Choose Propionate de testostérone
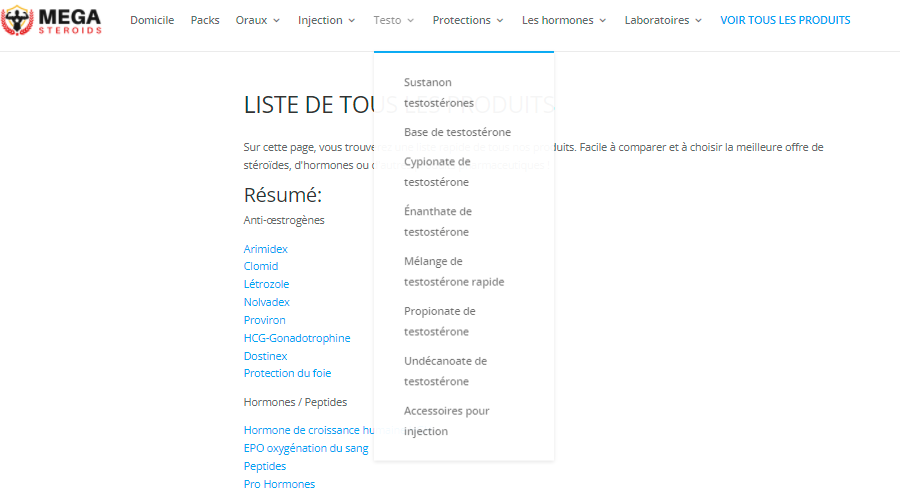 coord(439,321)
